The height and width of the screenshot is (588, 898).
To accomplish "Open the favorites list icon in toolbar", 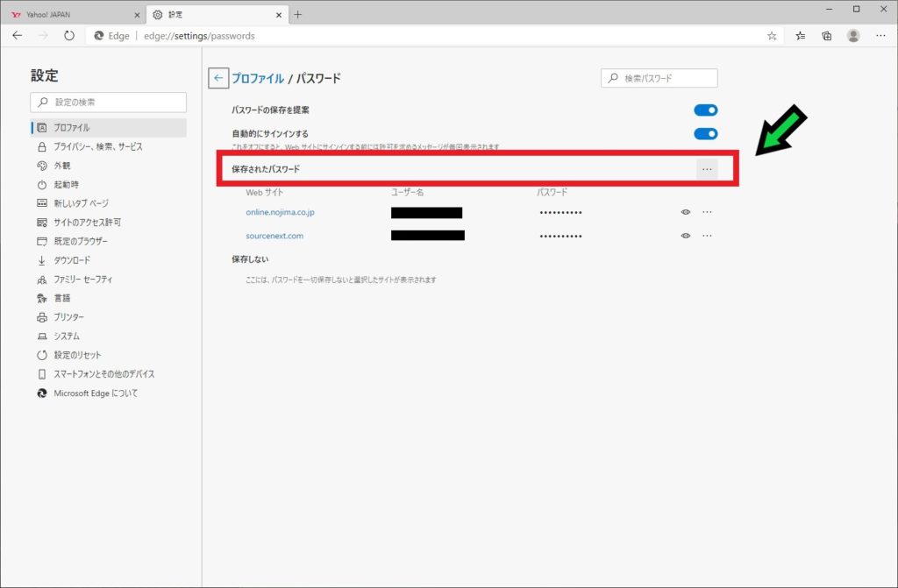I will click(x=800, y=36).
